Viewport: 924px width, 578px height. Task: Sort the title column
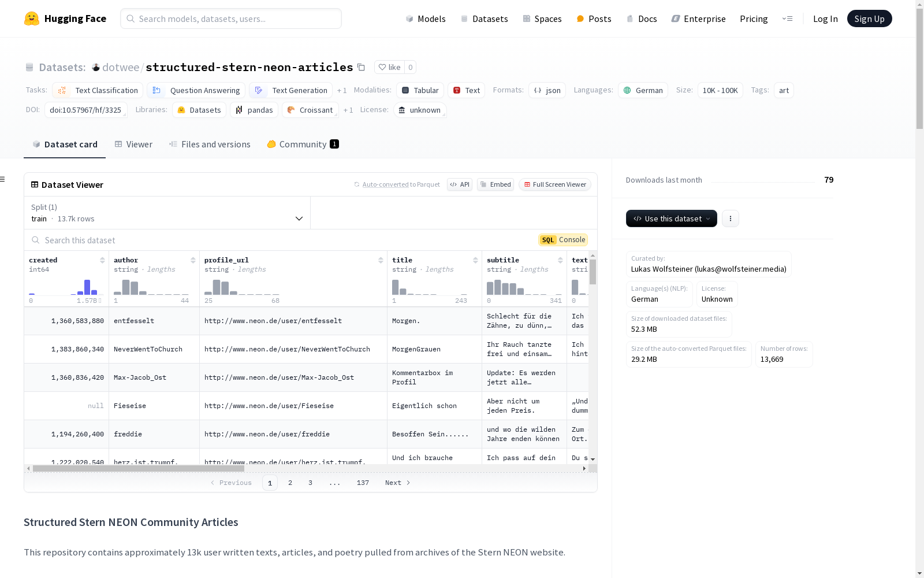475,260
